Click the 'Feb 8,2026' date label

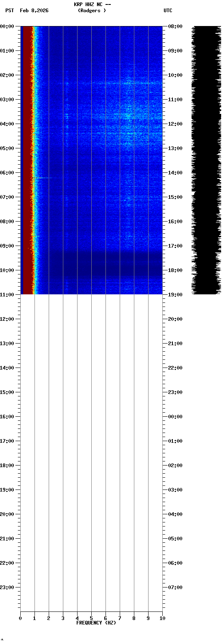coord(34,11)
